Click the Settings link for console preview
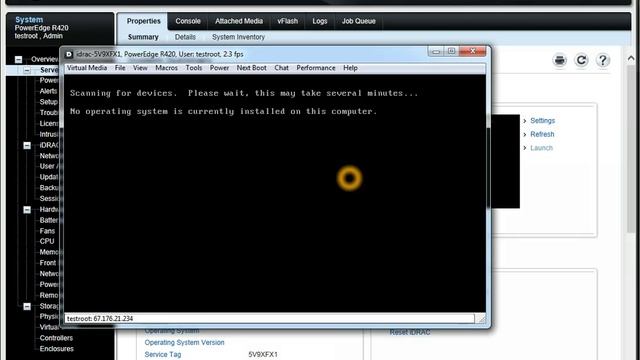The image size is (640, 360). click(x=542, y=121)
